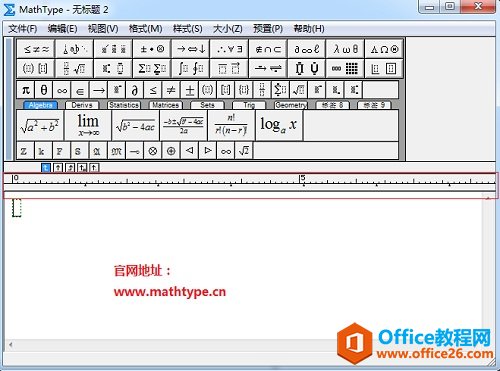500x371 pixels.
Task: Open the arrow symbols palette (→⇔↓)
Action: [191, 49]
